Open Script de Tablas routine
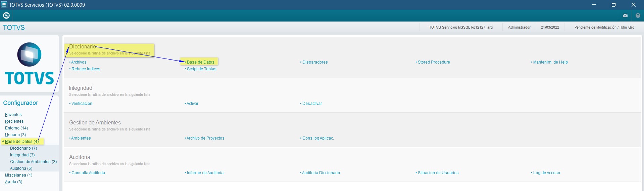Screen dimensions: 644x191 coord(201,69)
